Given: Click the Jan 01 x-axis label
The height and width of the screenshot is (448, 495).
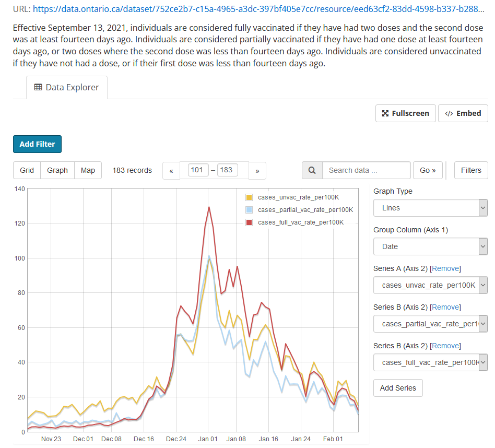Looking at the screenshot, I should pyautogui.click(x=208, y=439).
